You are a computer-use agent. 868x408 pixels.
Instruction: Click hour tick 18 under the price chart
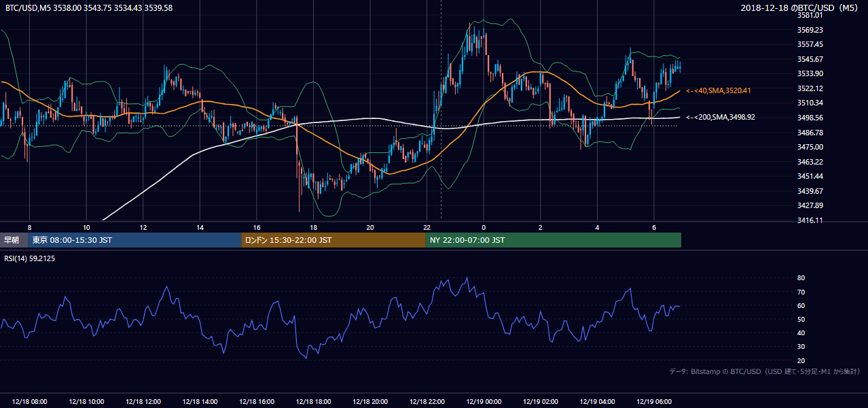coord(313,227)
